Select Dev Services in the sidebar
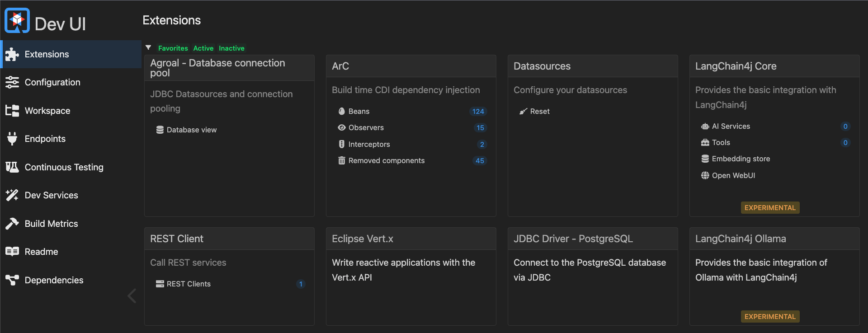 pyautogui.click(x=71, y=195)
